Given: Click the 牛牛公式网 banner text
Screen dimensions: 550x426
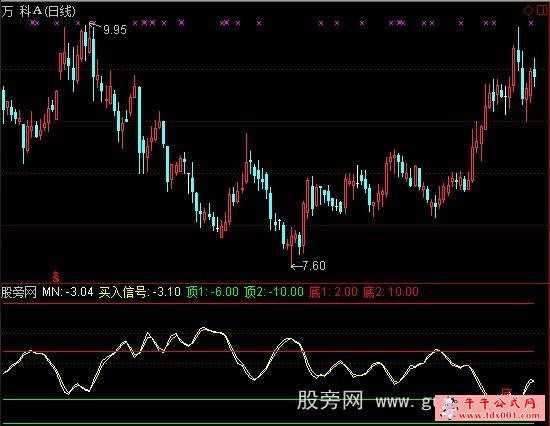Looking at the screenshot, I should (x=500, y=404).
